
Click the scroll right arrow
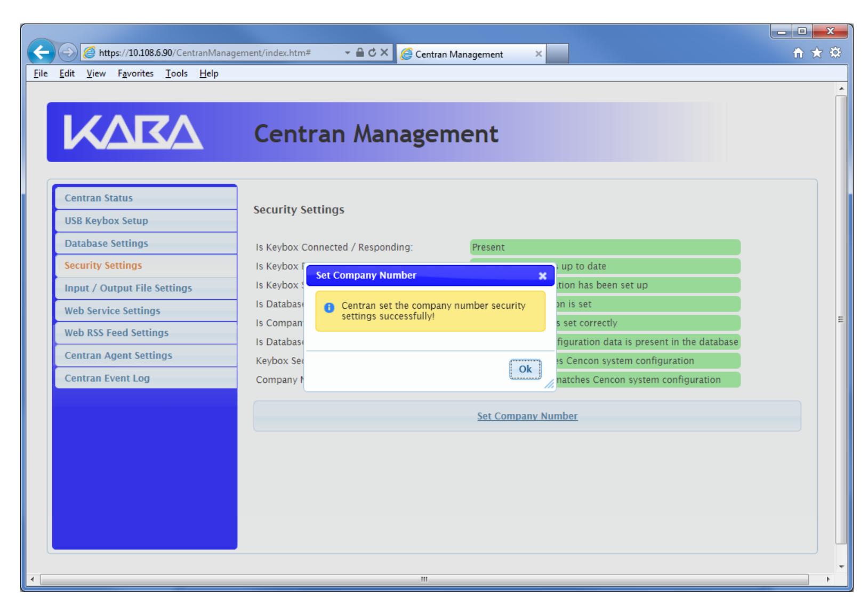tap(828, 579)
